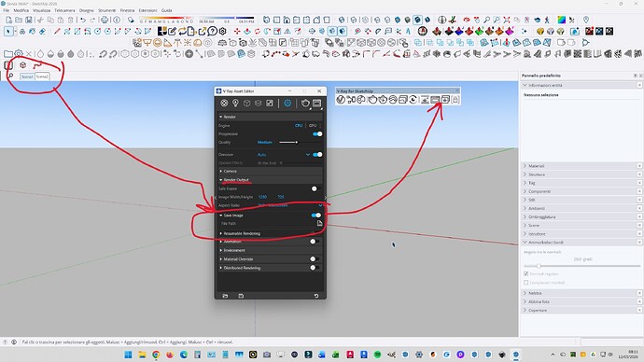
Task: Click Batch Render icon in V-Ray toolbar
Action: pyautogui.click(x=445, y=99)
